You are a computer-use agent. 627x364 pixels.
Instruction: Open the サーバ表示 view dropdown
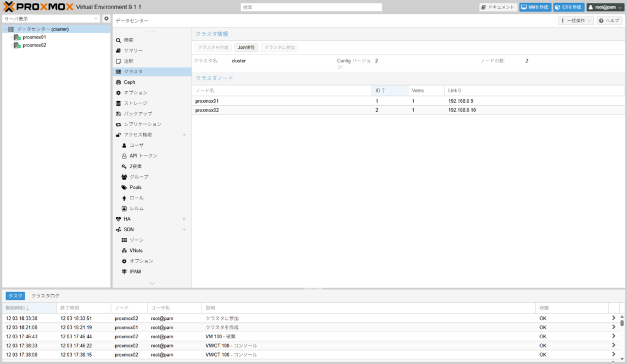click(51, 19)
